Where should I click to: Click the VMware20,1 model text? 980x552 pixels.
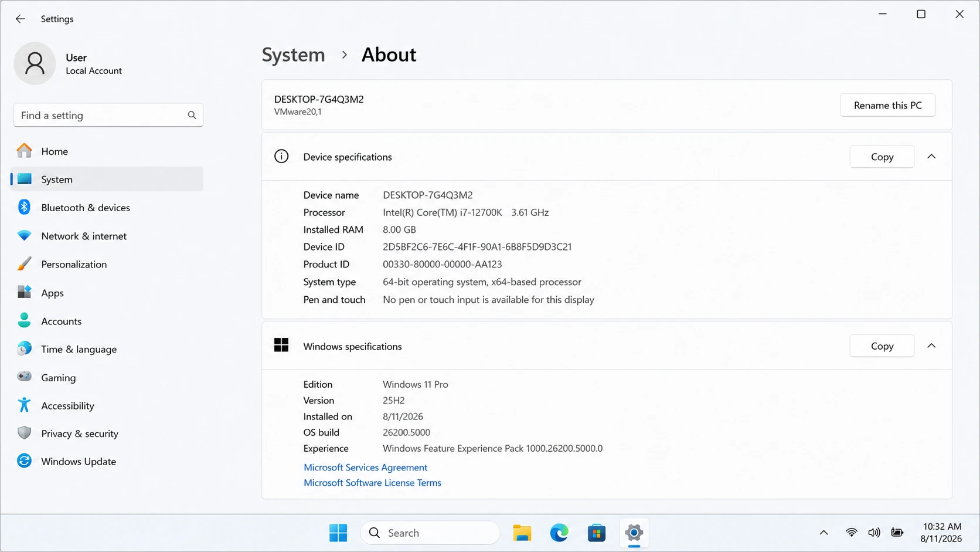[x=298, y=111]
